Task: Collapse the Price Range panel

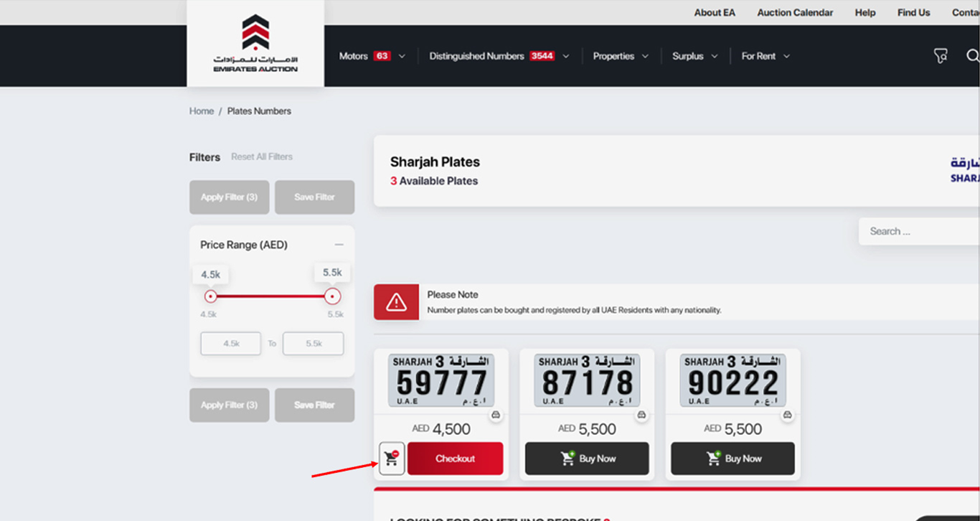Action: 339,244
